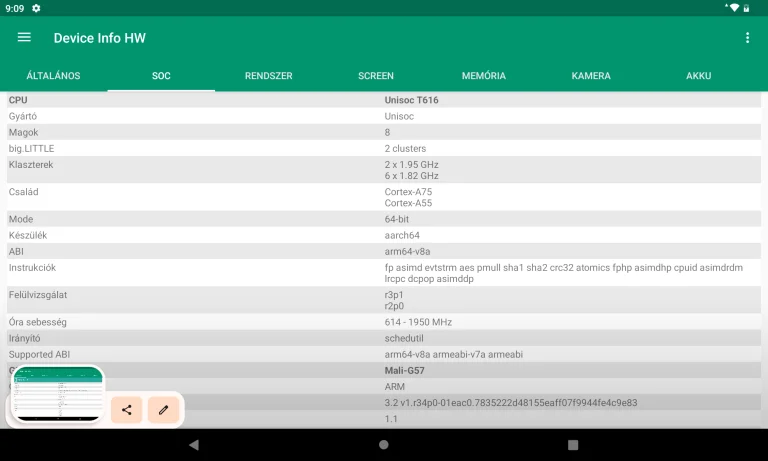Tap the big.LITTLE row label
The height and width of the screenshot is (461, 768).
(31, 148)
